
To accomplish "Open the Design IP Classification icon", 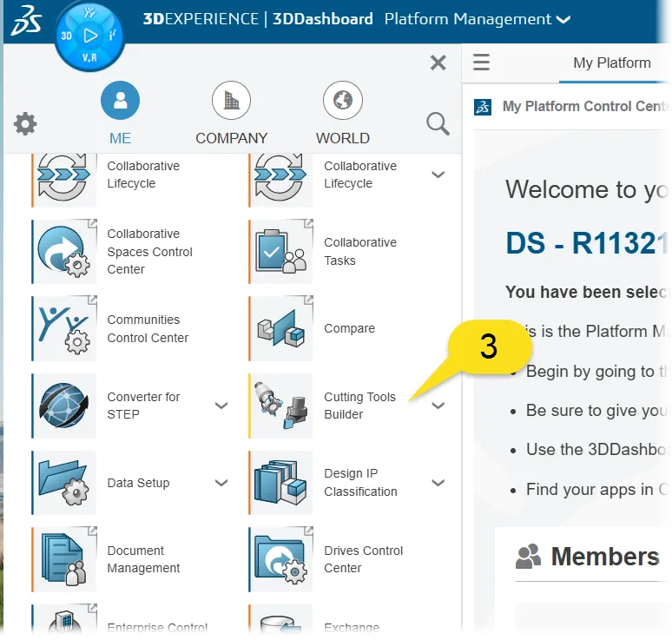I will [x=282, y=483].
